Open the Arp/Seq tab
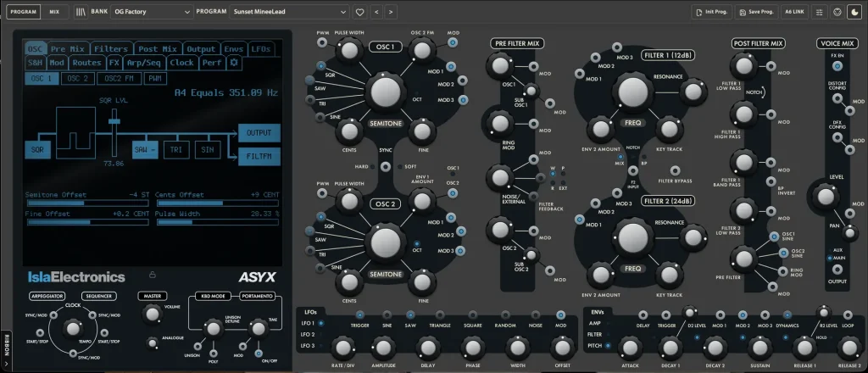This screenshot has height=373, width=868. (x=143, y=63)
